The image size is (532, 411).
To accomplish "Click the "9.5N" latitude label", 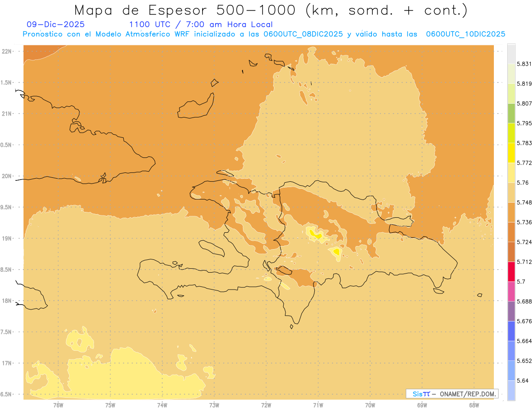I will [7, 207].
